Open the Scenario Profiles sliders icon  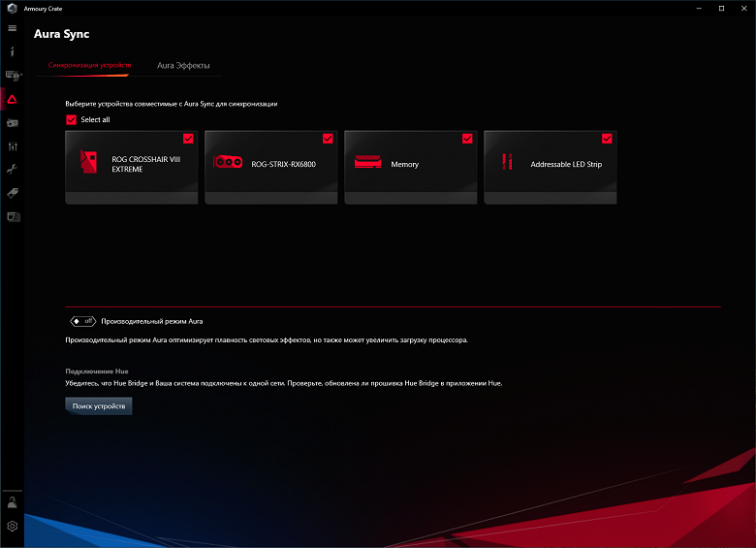point(13,146)
